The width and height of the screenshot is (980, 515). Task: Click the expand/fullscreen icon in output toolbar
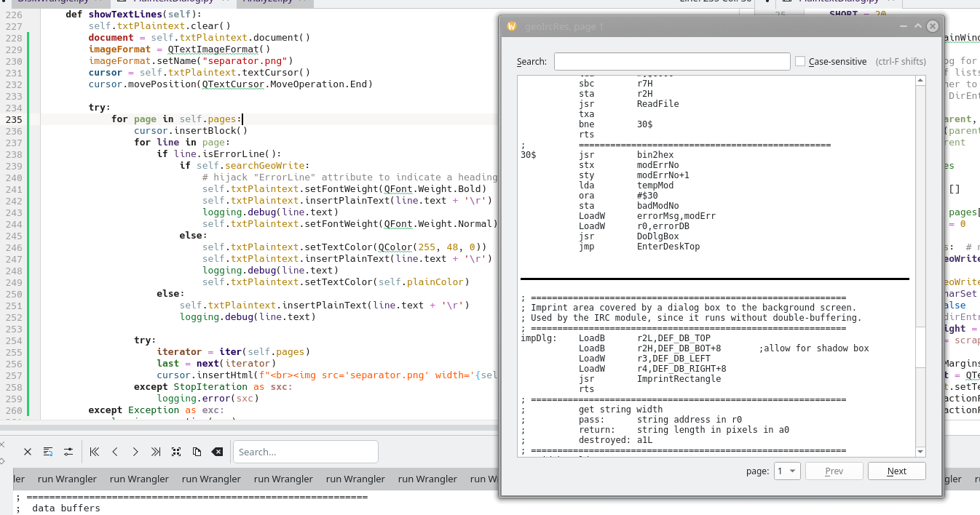(176, 452)
